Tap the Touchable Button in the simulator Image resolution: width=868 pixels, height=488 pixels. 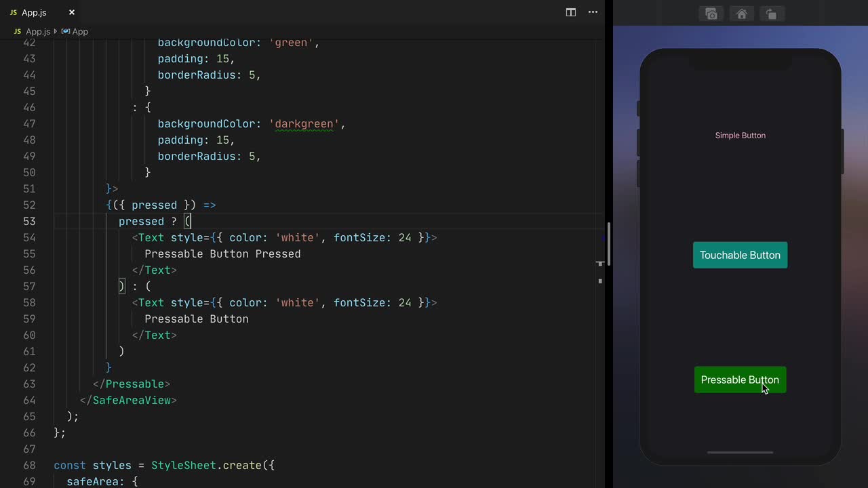tap(740, 255)
